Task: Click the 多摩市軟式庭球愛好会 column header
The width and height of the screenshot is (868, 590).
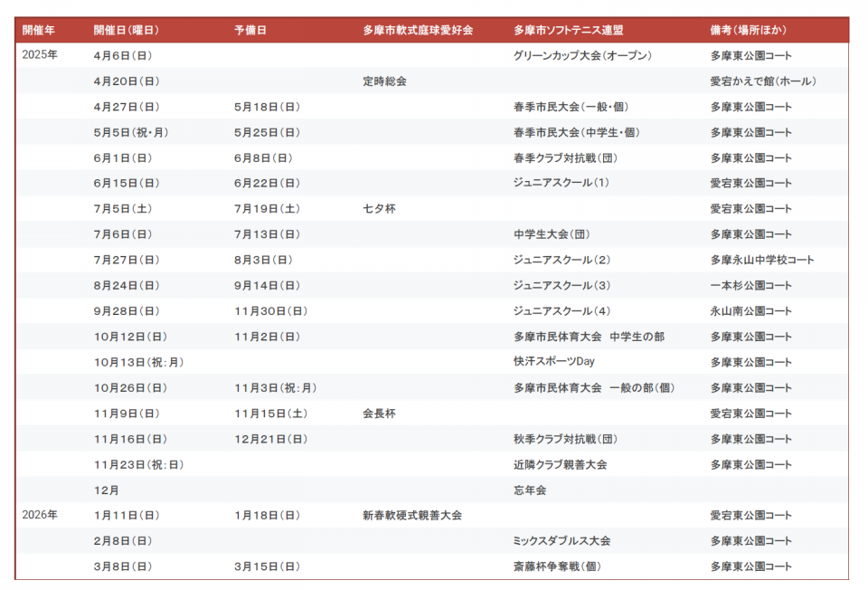Action: pyautogui.click(x=418, y=30)
